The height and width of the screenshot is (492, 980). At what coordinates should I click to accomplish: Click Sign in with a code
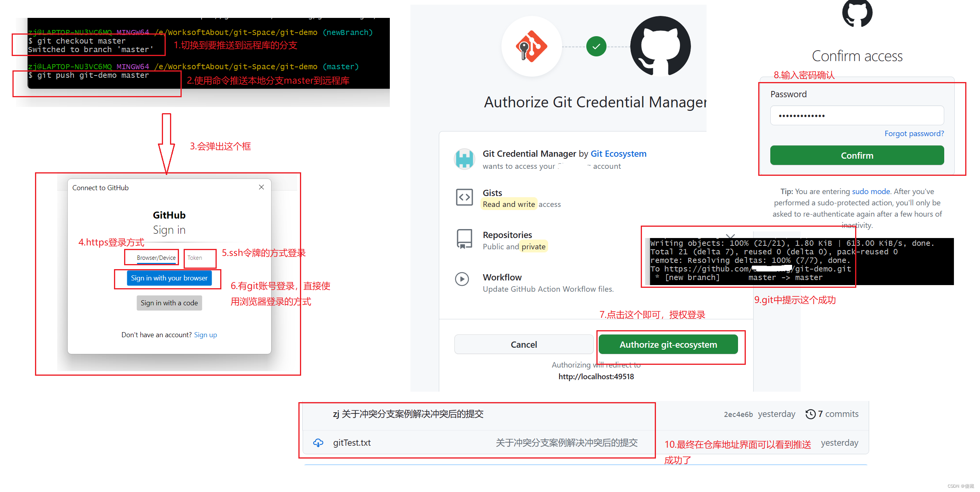169,303
